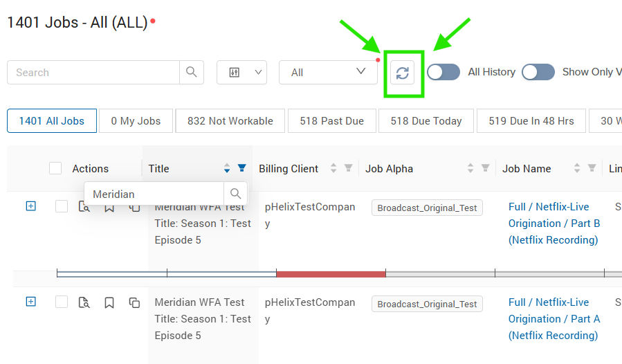Image resolution: width=622 pixels, height=364 pixels.
Task: Select the 832 Not Workable tab
Action: (230, 120)
